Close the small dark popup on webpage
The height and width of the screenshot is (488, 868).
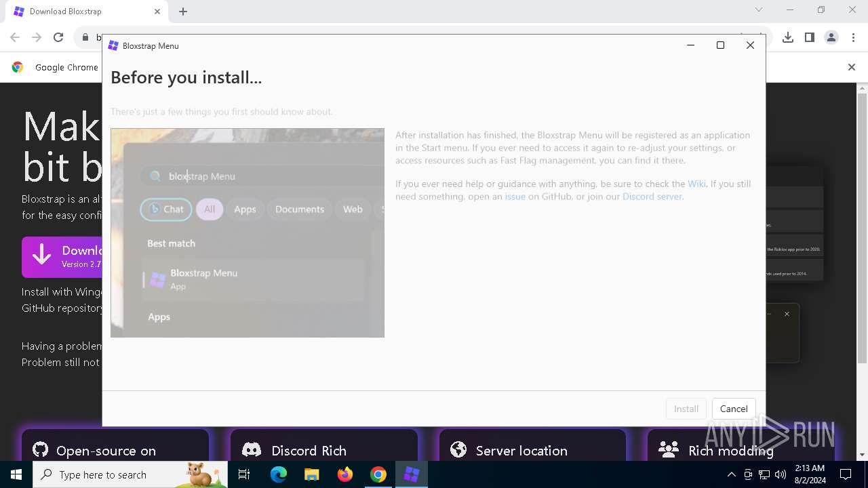click(787, 314)
